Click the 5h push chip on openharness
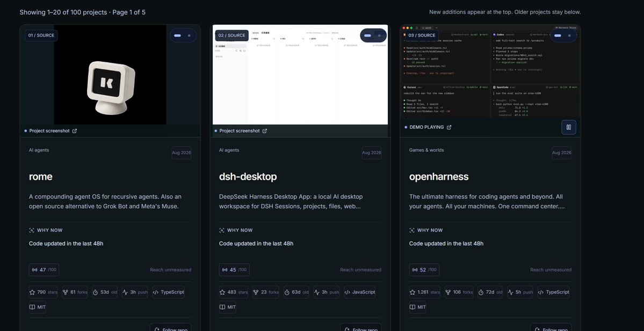Viewport: 644px width, 331px height. [x=520, y=292]
